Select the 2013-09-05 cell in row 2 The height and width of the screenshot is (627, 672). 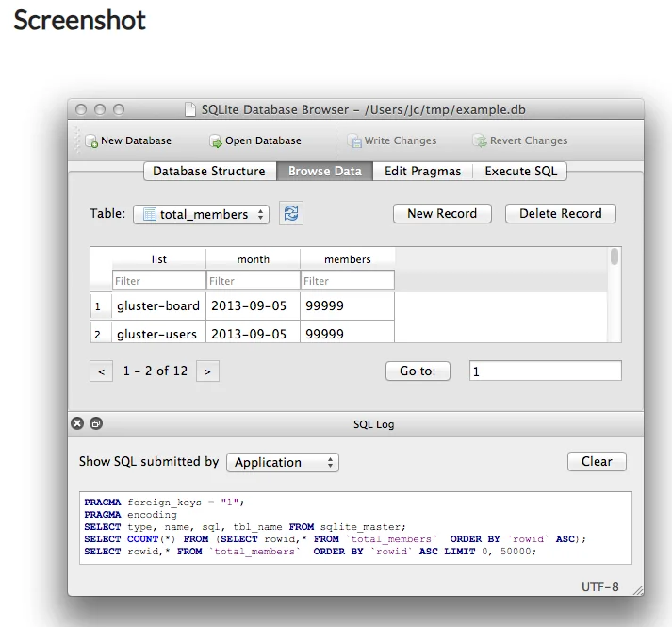click(254, 332)
